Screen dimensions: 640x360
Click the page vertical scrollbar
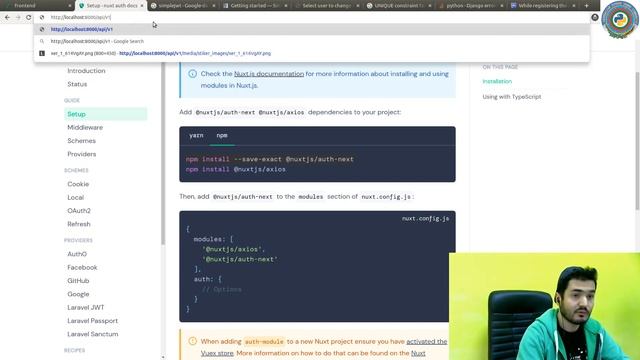(x=637, y=141)
